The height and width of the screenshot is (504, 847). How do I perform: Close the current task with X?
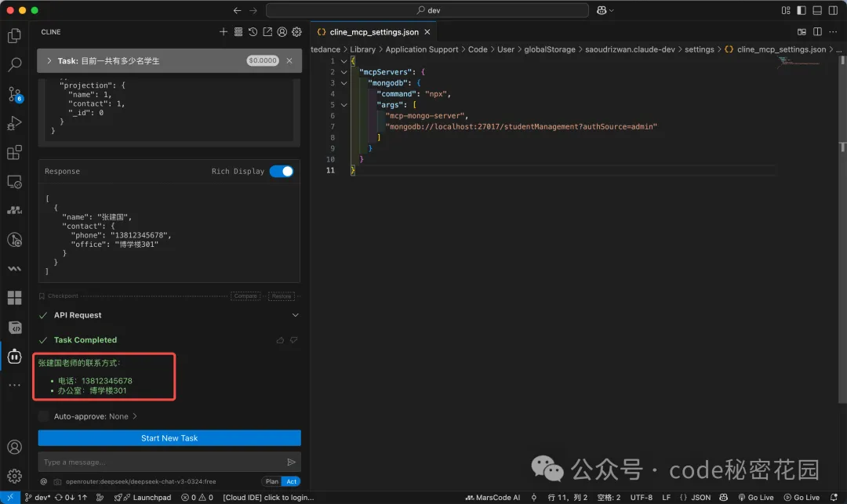[x=289, y=60]
